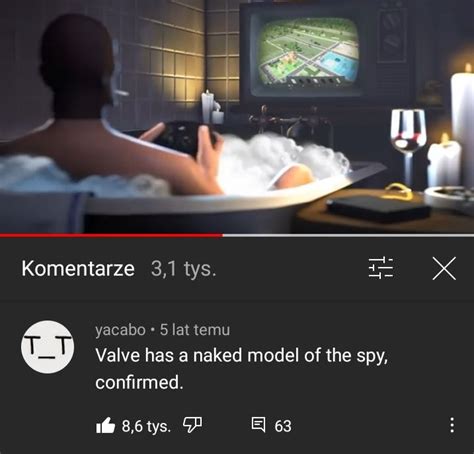Viewport: 474px width, 454px height.
Task: Open yacabo's T_T profile avatar
Action: click(x=48, y=347)
